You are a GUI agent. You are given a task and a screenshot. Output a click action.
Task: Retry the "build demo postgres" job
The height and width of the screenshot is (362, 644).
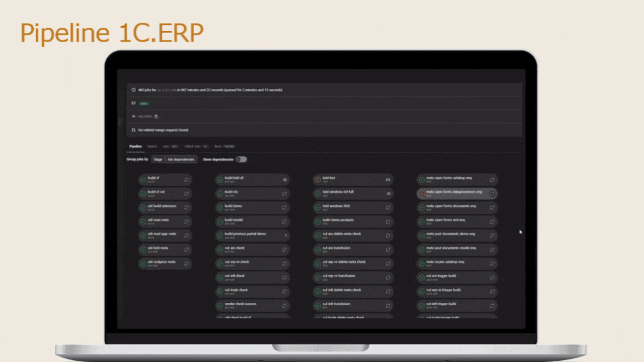388,221
